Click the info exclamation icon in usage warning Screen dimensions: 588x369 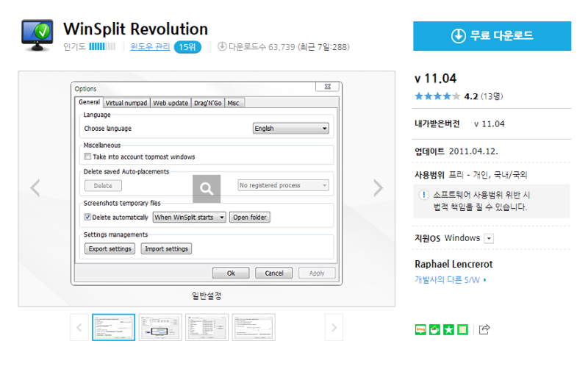(424, 195)
